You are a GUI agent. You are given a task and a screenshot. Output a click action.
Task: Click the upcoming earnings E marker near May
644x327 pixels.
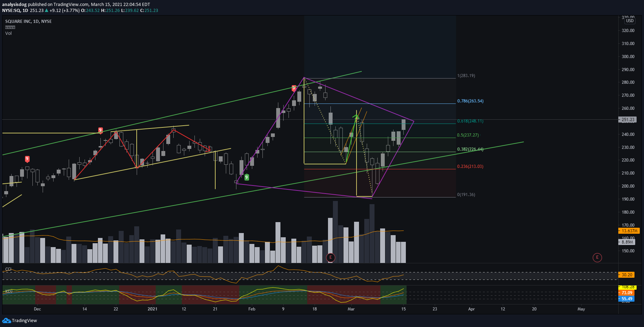click(597, 257)
